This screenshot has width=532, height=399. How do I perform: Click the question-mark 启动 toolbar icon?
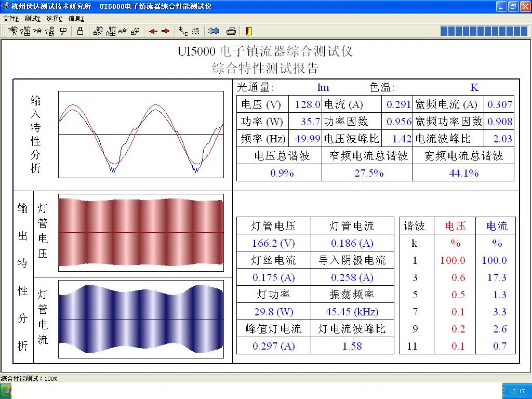click(50, 31)
